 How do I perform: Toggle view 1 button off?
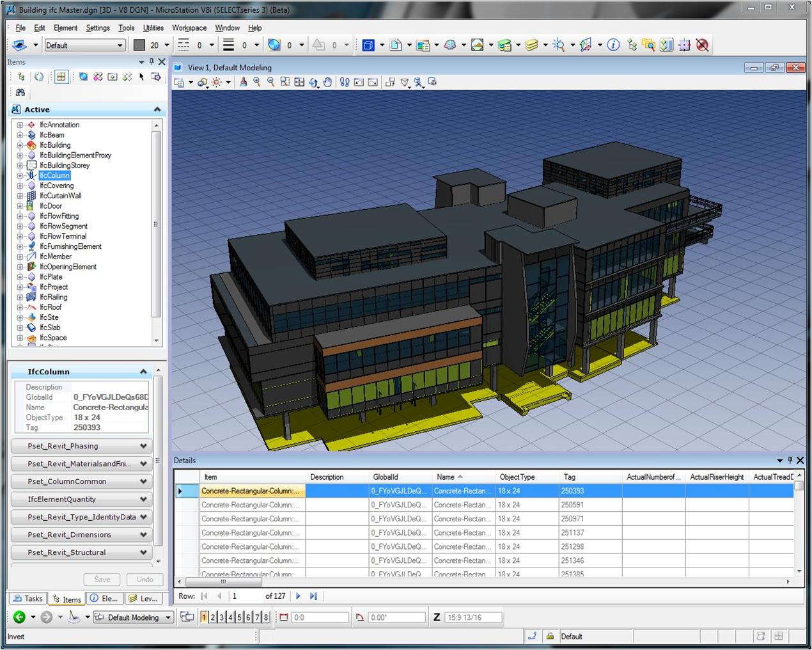[x=204, y=617]
